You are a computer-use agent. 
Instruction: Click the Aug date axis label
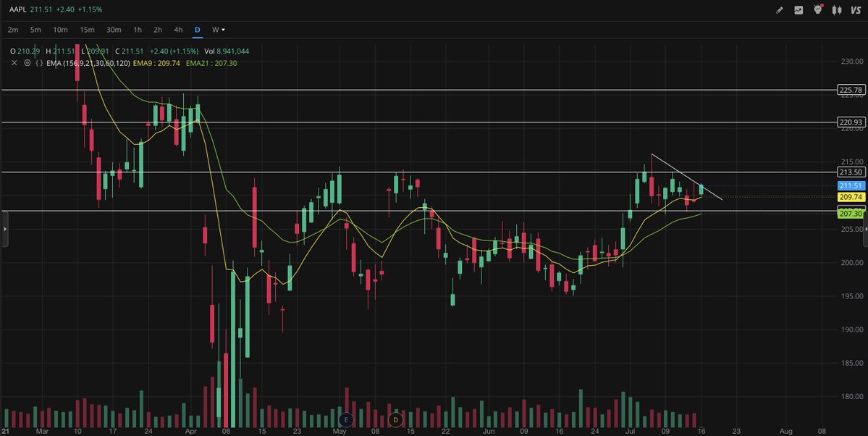[x=785, y=431]
